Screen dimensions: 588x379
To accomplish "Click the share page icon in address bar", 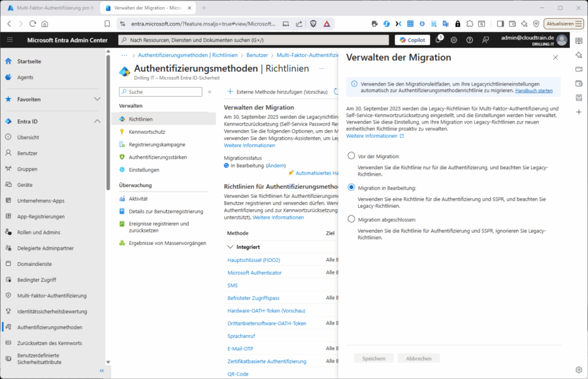I will coord(299,24).
